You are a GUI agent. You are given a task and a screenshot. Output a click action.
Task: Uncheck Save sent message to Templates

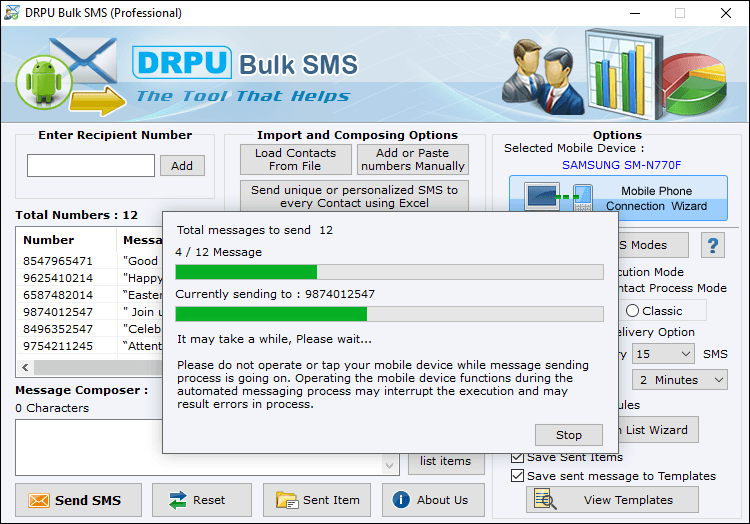517,476
